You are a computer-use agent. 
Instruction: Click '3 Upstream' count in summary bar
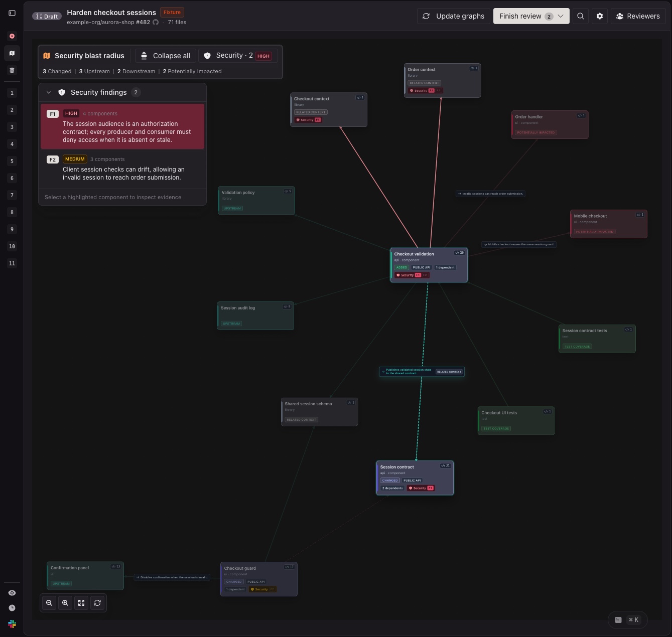(94, 71)
